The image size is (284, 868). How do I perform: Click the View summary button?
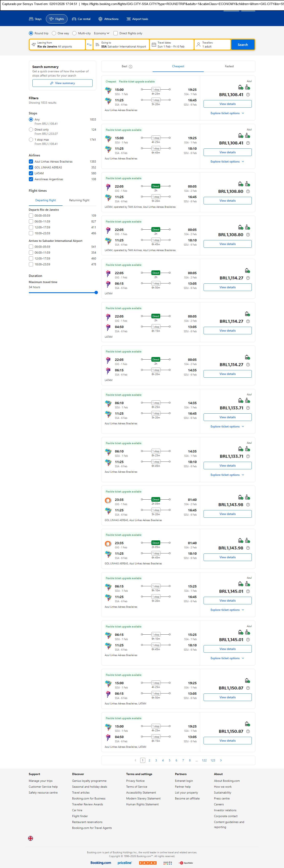pos(62,83)
